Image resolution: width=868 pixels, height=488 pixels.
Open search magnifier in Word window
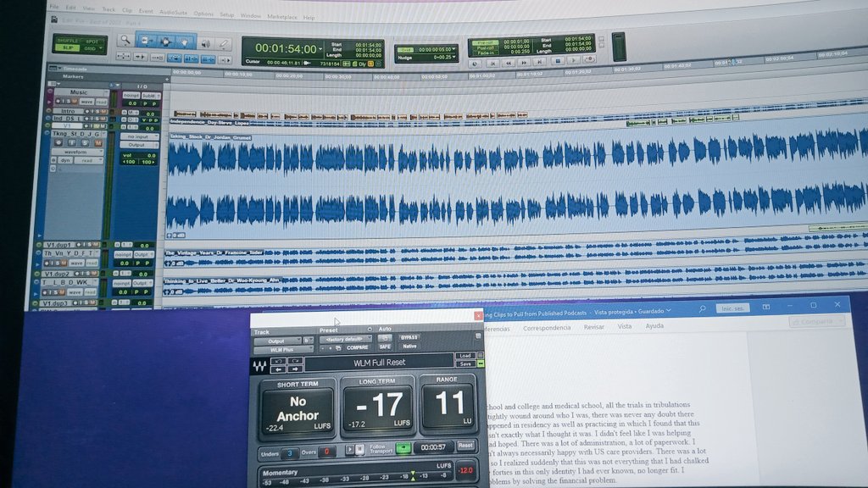coord(703,308)
